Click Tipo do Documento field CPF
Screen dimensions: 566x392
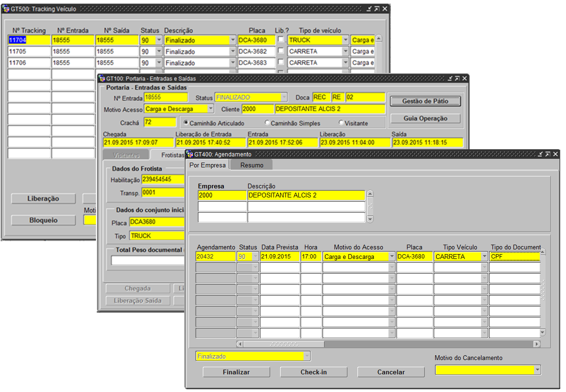(515, 257)
